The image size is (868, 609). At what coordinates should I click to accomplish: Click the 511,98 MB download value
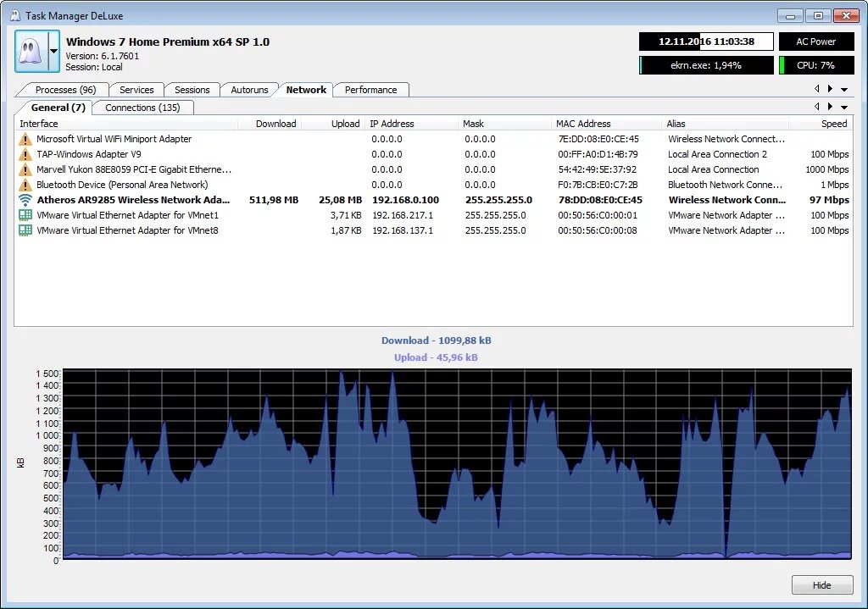(x=274, y=200)
